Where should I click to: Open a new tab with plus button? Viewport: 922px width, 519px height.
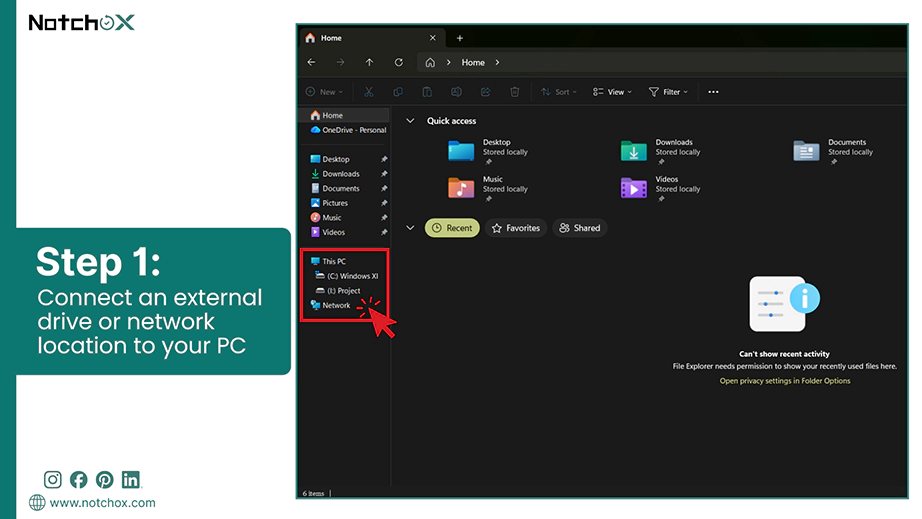coord(460,38)
